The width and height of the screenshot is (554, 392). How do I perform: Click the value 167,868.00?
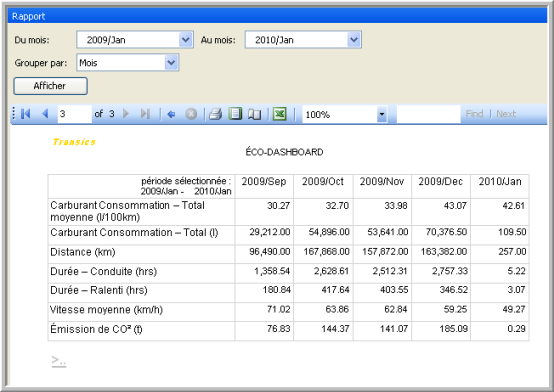(x=326, y=252)
